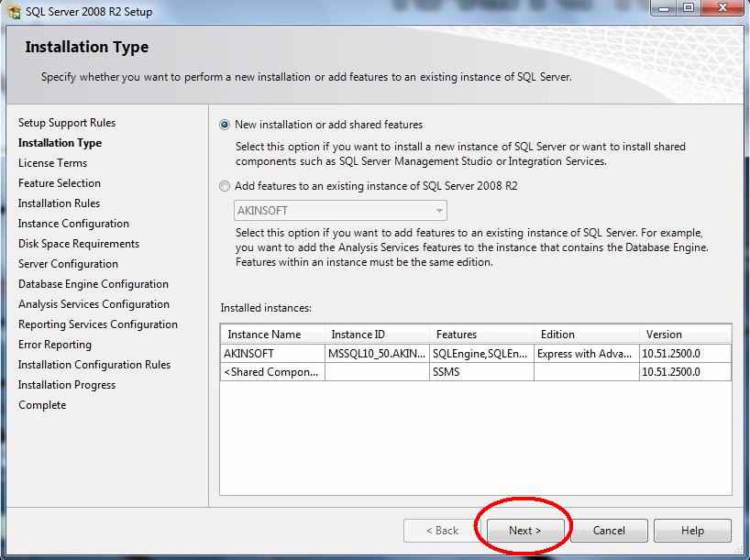Click the Next button

[x=524, y=531]
